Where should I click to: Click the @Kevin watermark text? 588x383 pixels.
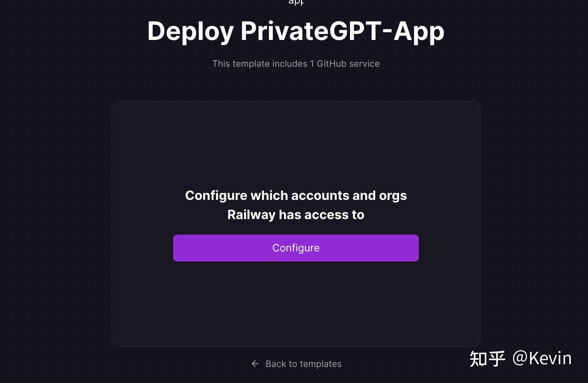coord(542,358)
